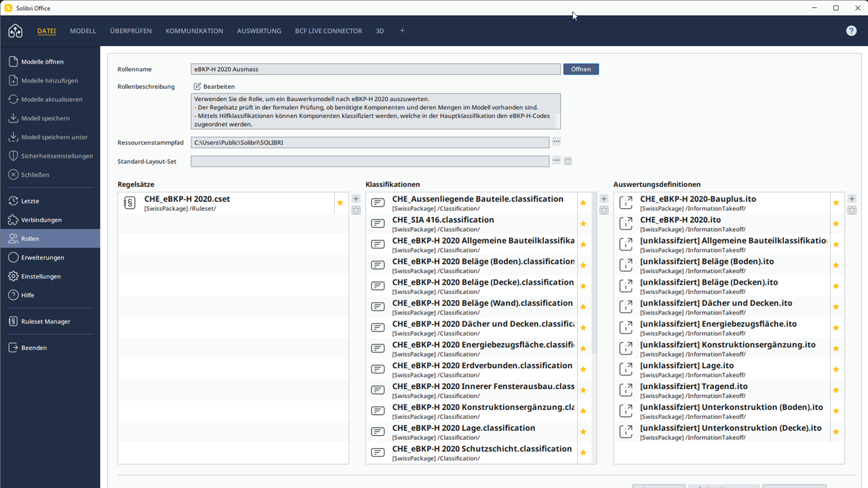Toggle star for CHE_eBKP-H 2020.ito
This screenshot has height=488, width=868.
(836, 224)
